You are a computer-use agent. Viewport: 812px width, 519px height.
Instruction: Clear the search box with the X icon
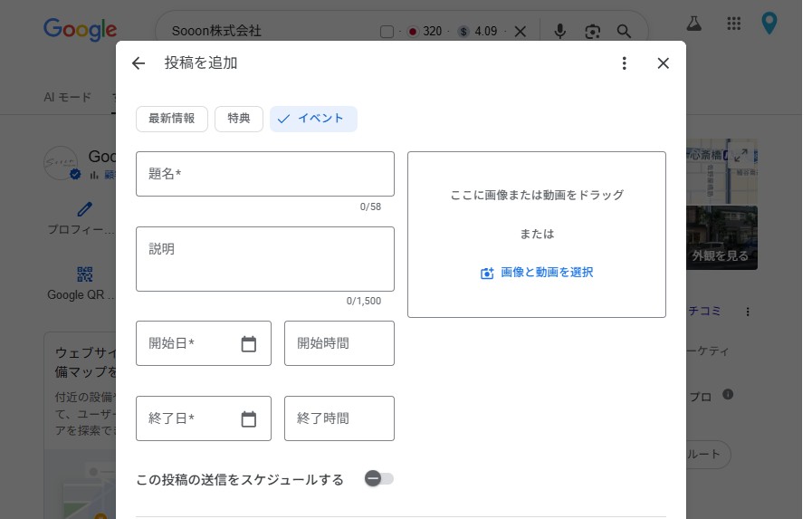[521, 32]
